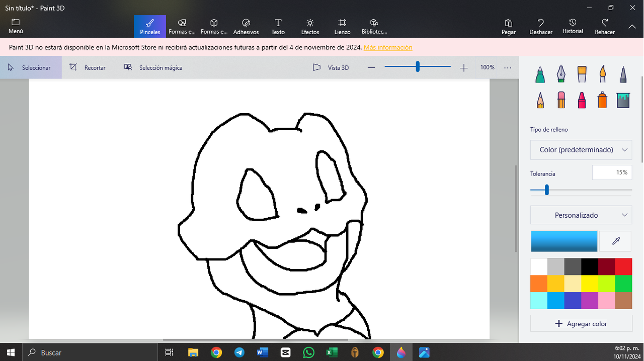Open the Formas 3D tab

(x=214, y=27)
